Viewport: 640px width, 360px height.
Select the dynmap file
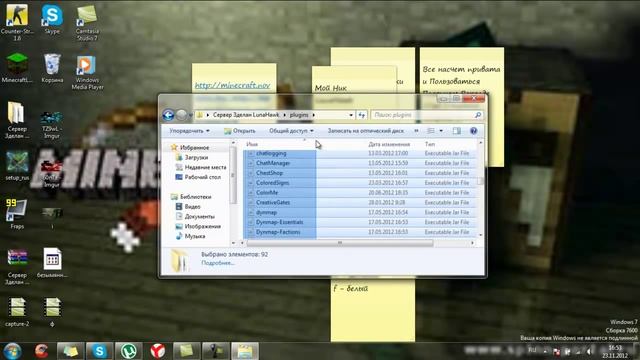266,212
